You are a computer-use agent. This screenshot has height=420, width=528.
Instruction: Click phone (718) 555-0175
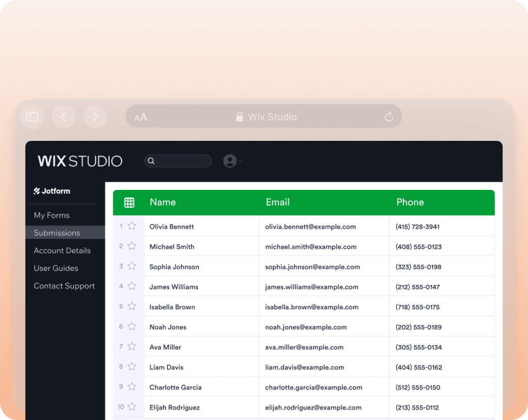[418, 307]
